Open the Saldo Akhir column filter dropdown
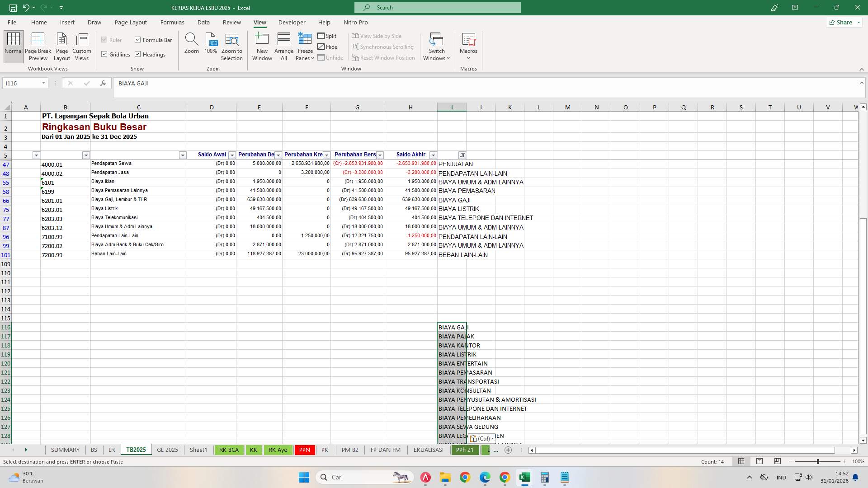Viewport: 868px width, 488px height. click(x=433, y=155)
